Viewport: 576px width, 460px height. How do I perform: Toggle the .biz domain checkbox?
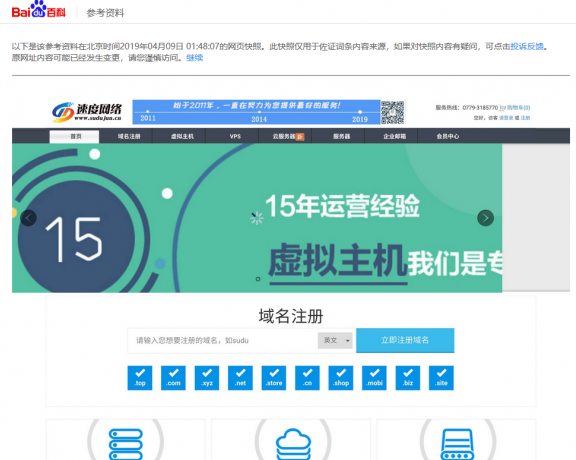tap(408, 378)
